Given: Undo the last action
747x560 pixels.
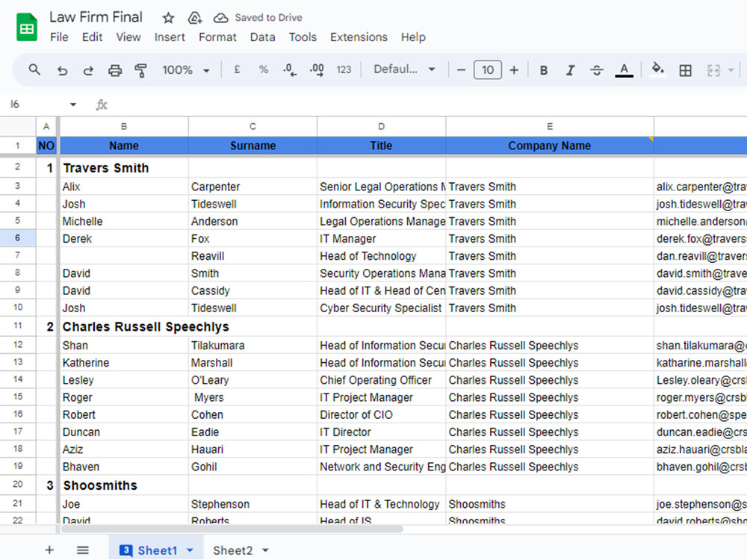Looking at the screenshot, I should coord(62,70).
